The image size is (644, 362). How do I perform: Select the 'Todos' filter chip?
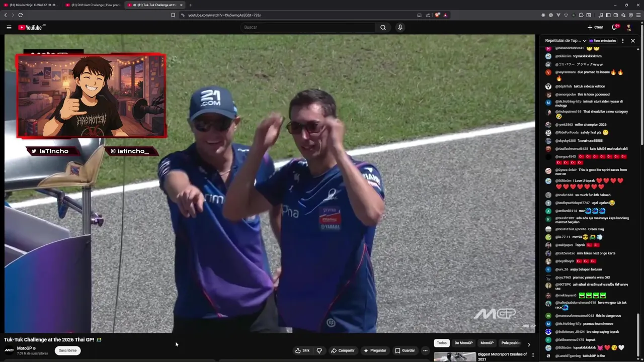click(x=442, y=343)
